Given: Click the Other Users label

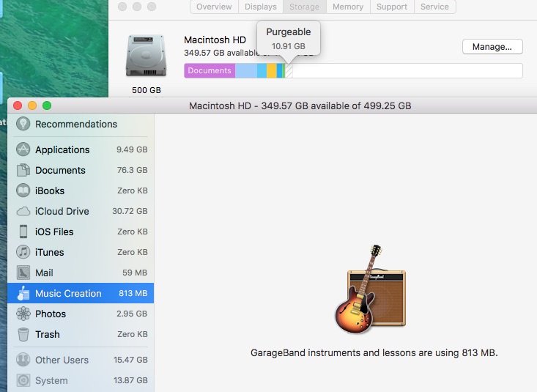Looking at the screenshot, I should pos(62,360).
